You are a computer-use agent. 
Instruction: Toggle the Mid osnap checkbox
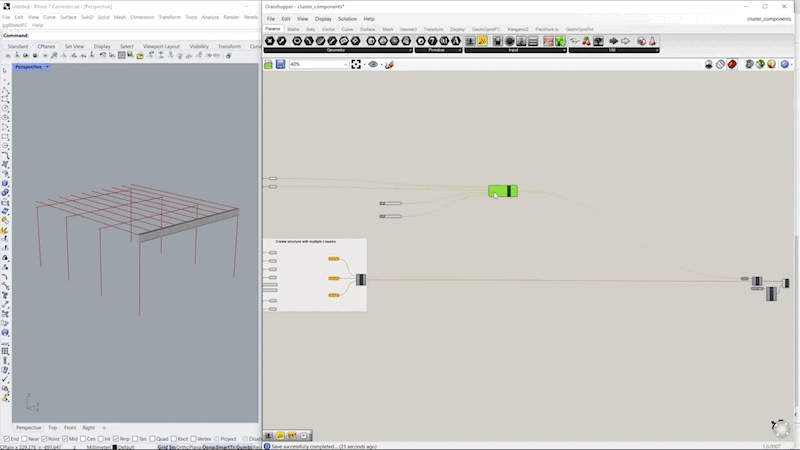(65, 439)
